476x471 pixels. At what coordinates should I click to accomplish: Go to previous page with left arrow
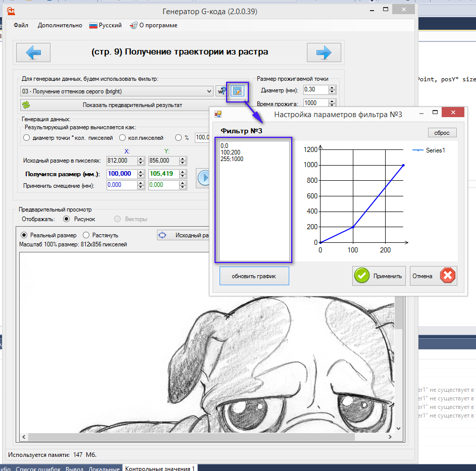pos(33,53)
